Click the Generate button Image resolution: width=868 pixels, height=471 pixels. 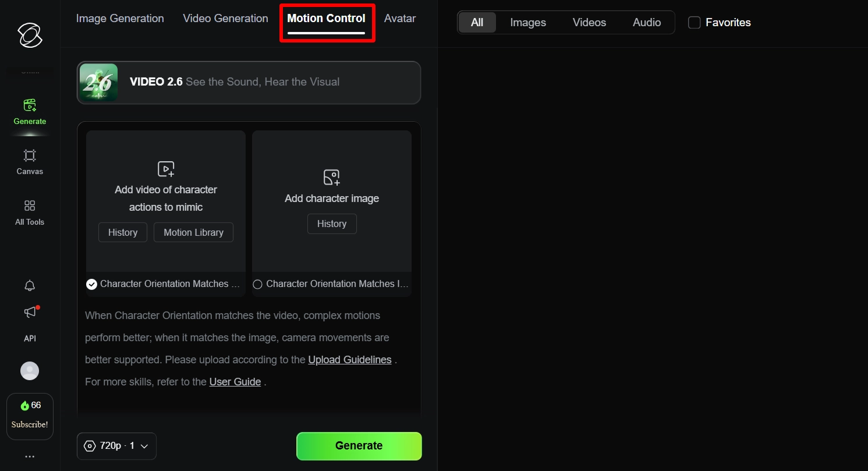tap(359, 445)
